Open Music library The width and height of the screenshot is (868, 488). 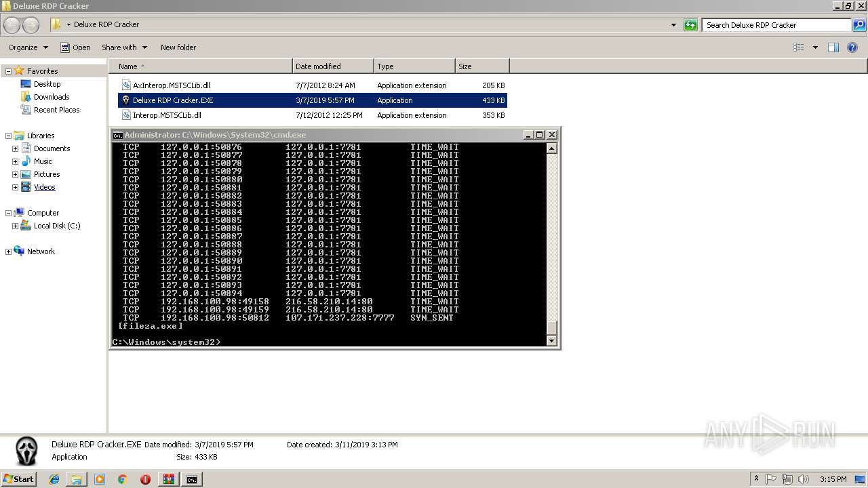point(43,161)
